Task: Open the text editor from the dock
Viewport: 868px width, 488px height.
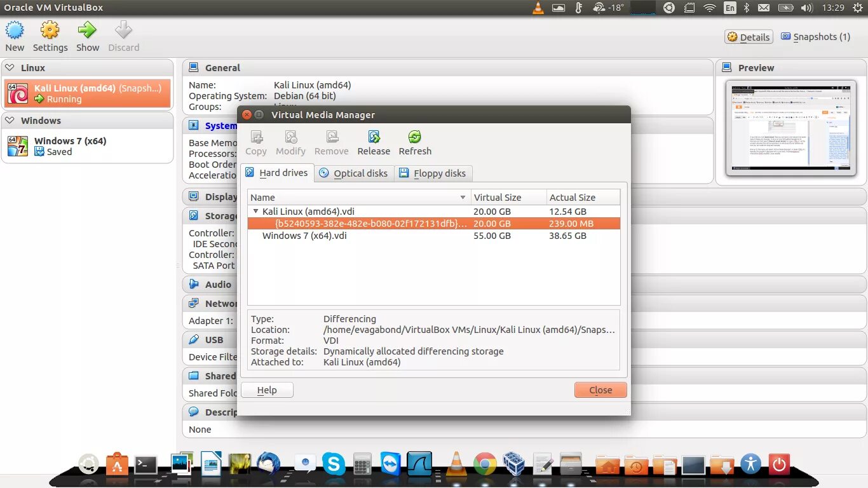Action: click(x=542, y=464)
